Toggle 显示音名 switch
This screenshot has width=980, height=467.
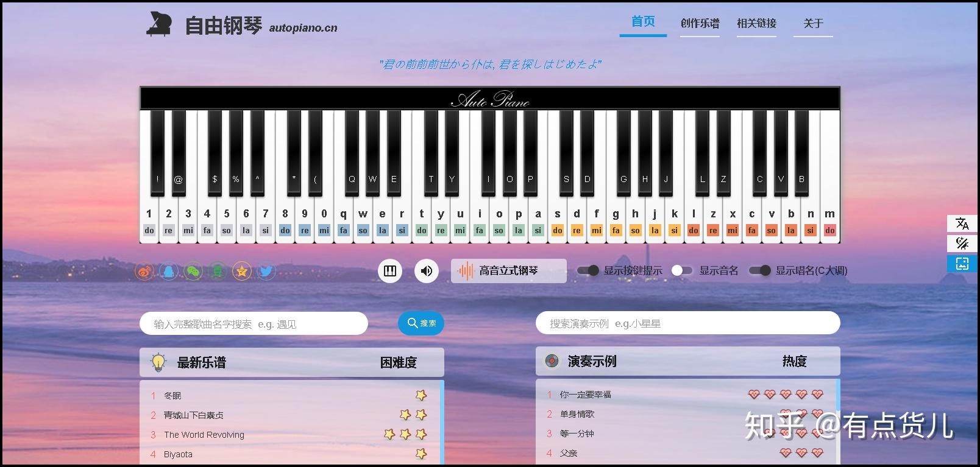point(682,270)
